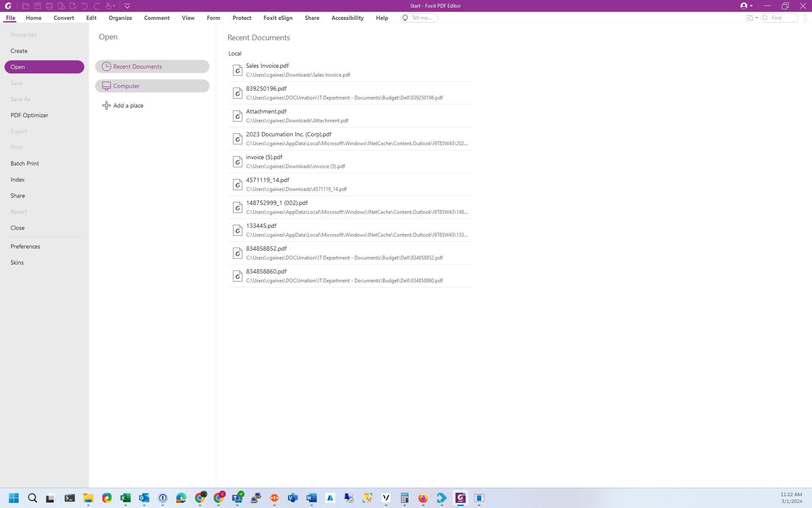Viewport: 812px width, 508px height.
Task: Click the three-dot ribbon options icon
Action: (805, 18)
